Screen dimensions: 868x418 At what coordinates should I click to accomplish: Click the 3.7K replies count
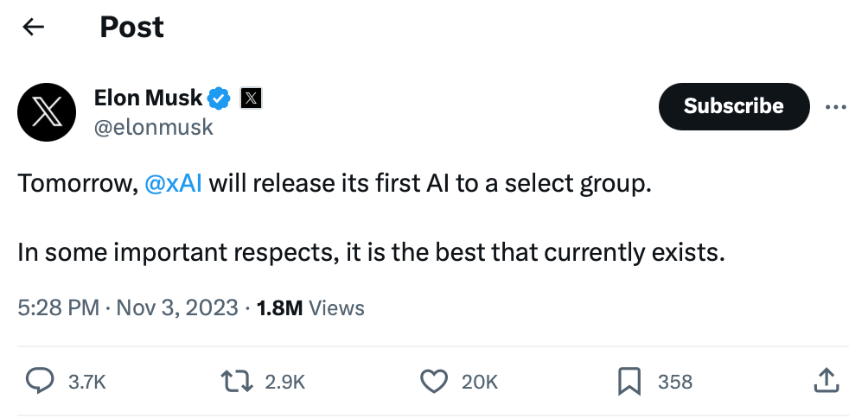click(86, 382)
